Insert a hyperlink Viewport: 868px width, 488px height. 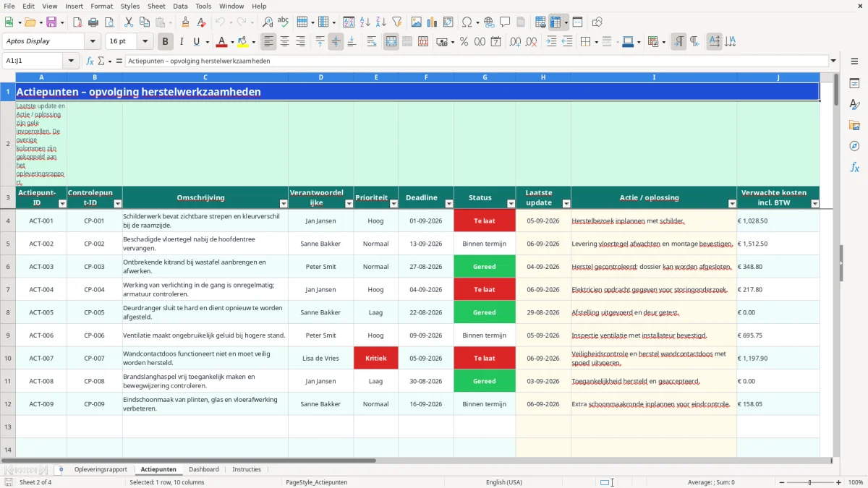(x=489, y=22)
